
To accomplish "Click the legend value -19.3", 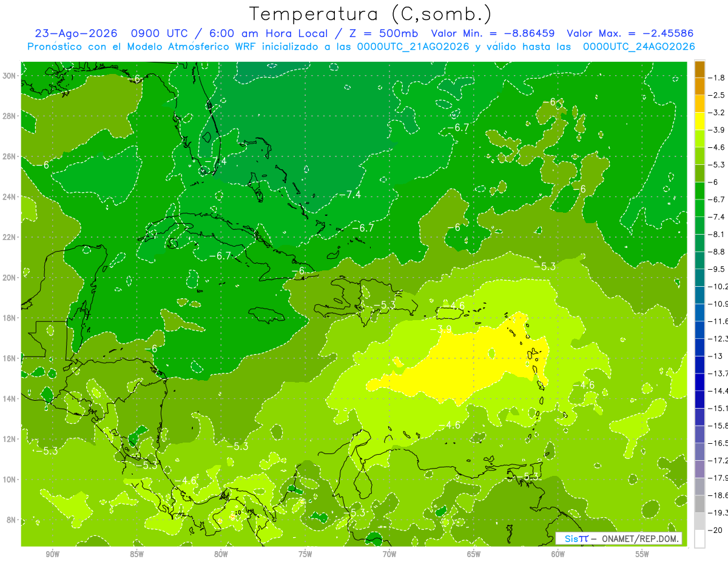I will pyautogui.click(x=718, y=512).
